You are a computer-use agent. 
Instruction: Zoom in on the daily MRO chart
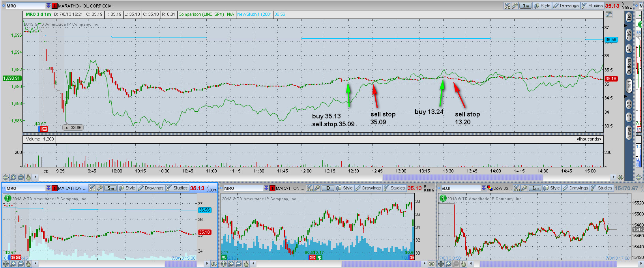pos(231,264)
